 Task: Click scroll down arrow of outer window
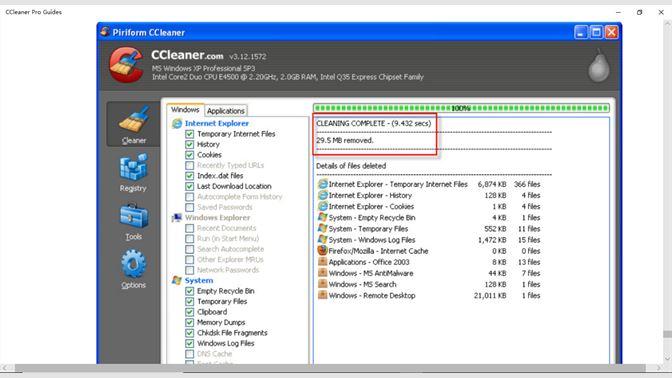coord(667,359)
